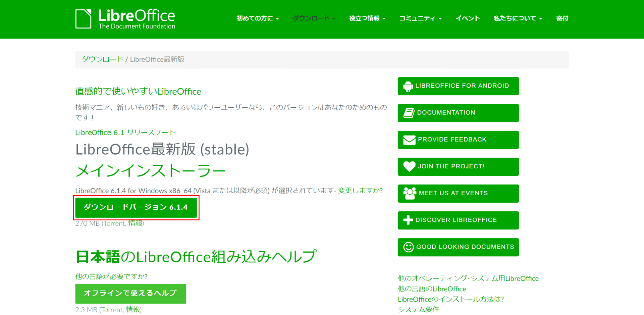Click the LibreOffice最新版 breadcrumb text
The width and height of the screenshot is (644, 315).
click(157, 59)
